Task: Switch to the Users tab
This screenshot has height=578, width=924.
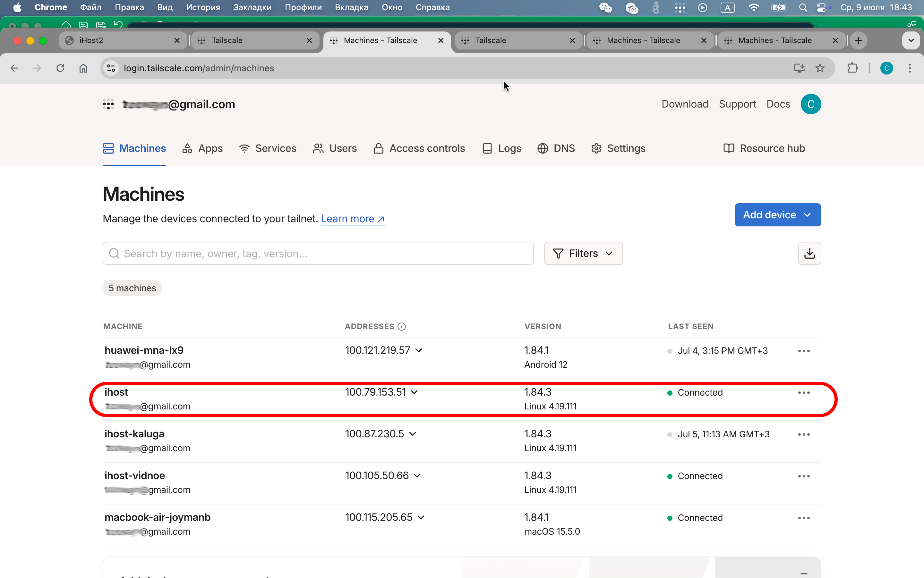Action: [x=335, y=148]
